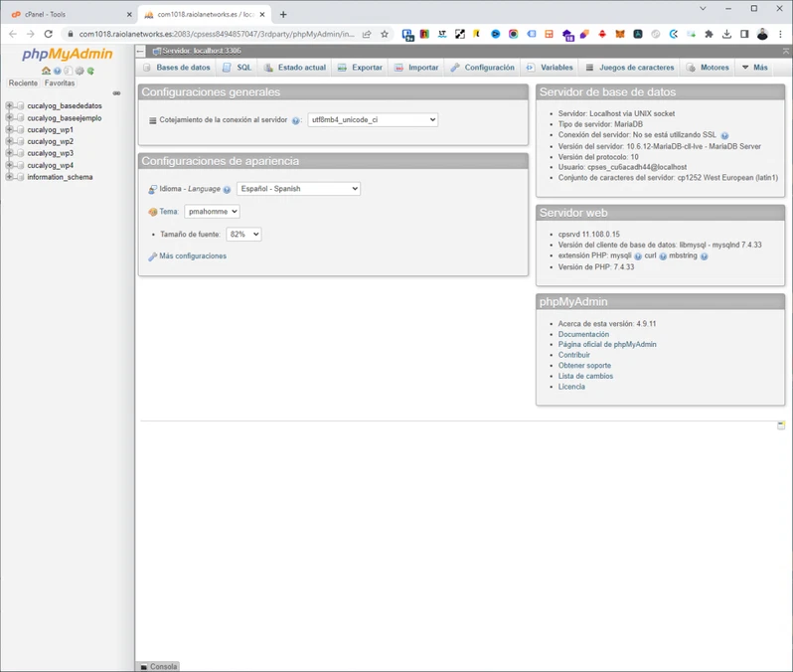Expand the information_schema database node
The height and width of the screenshot is (672, 793).
click(9, 177)
